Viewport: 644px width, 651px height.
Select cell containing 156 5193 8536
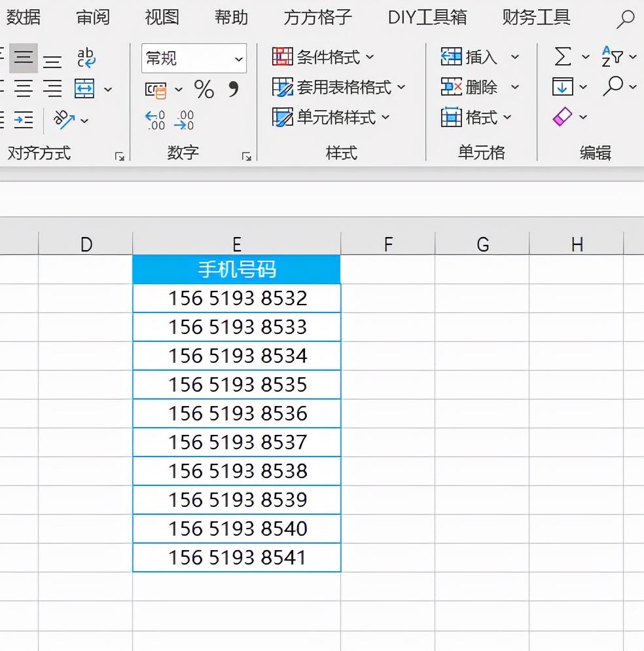[237, 413]
